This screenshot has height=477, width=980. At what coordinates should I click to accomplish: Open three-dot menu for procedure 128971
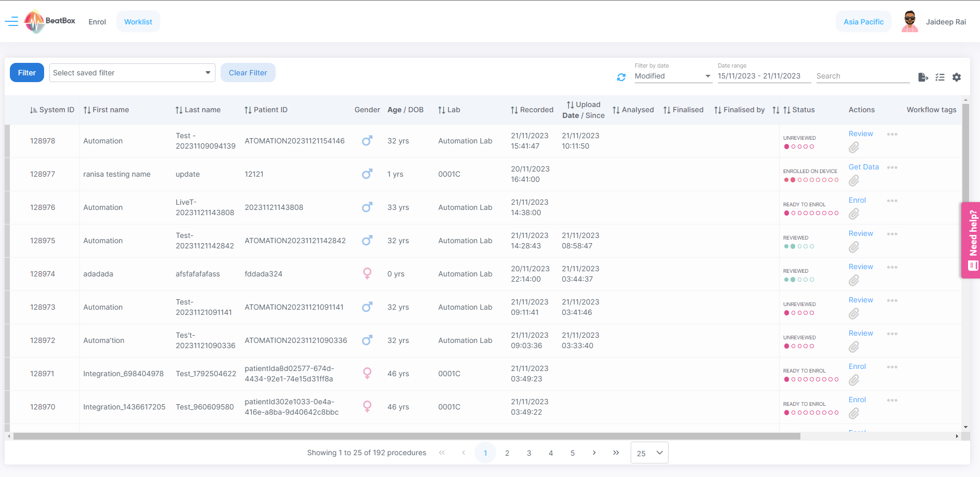892,367
